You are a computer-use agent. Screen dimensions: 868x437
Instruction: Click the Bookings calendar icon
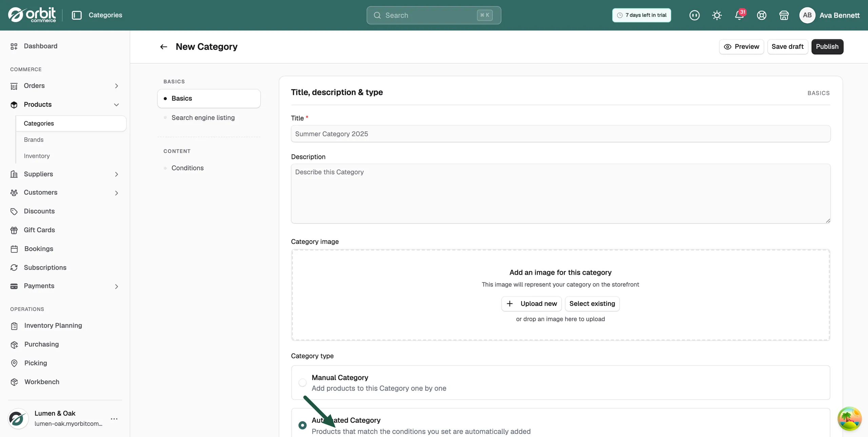pyautogui.click(x=14, y=249)
